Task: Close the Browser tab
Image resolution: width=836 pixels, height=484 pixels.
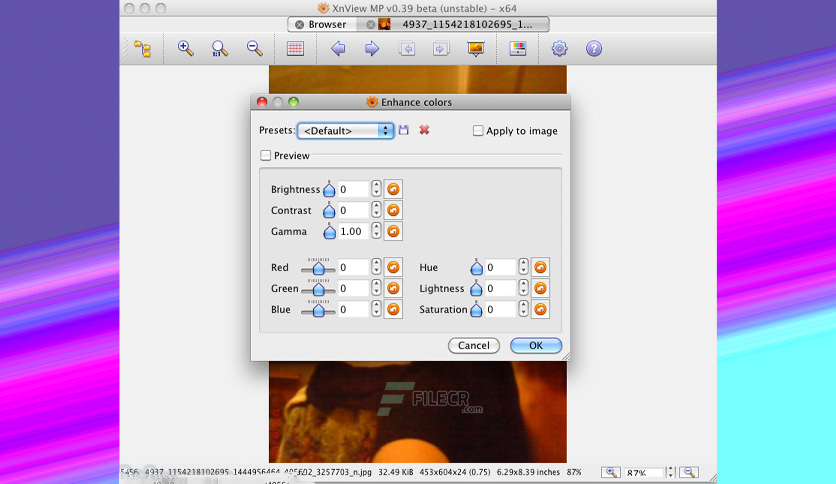Action: [x=300, y=25]
